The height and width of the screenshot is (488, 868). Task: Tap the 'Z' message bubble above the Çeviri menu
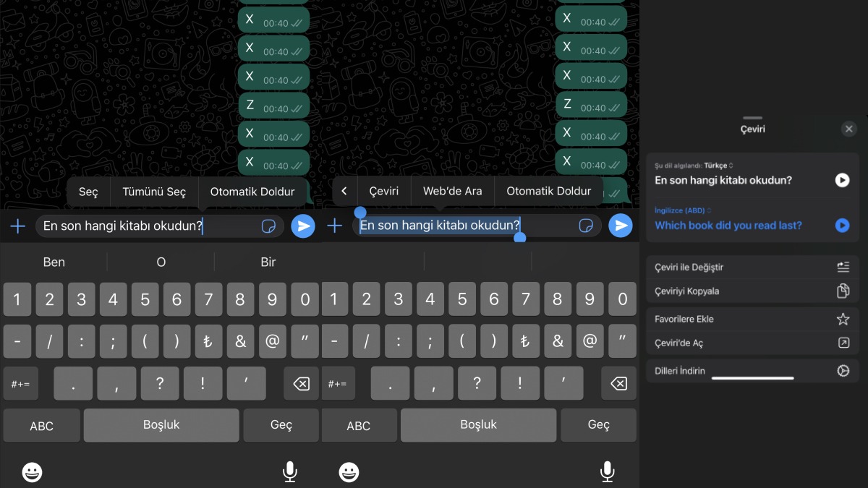(x=591, y=105)
